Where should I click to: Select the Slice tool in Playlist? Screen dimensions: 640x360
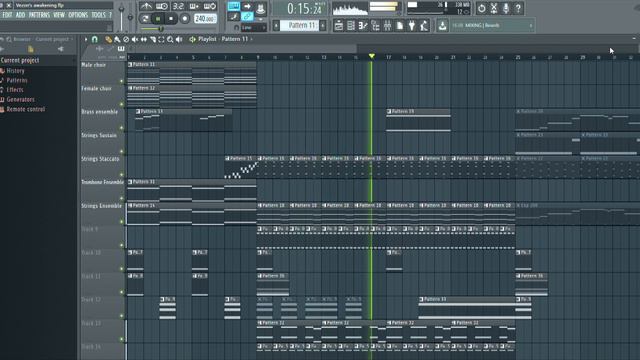[153, 39]
